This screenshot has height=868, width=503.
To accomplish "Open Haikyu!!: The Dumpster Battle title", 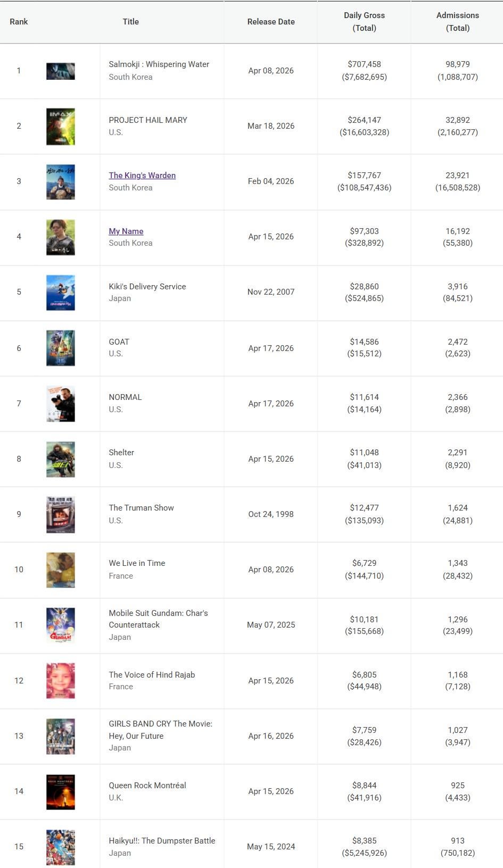I will pos(162,841).
